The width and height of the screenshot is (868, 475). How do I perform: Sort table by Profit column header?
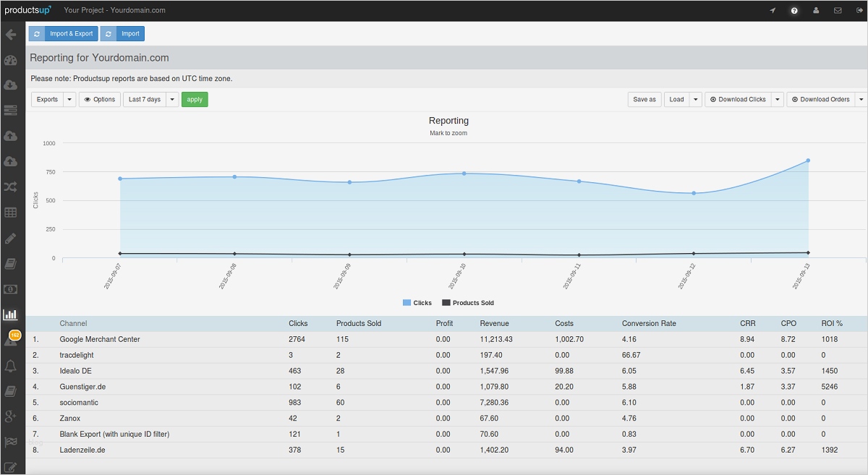pos(444,323)
